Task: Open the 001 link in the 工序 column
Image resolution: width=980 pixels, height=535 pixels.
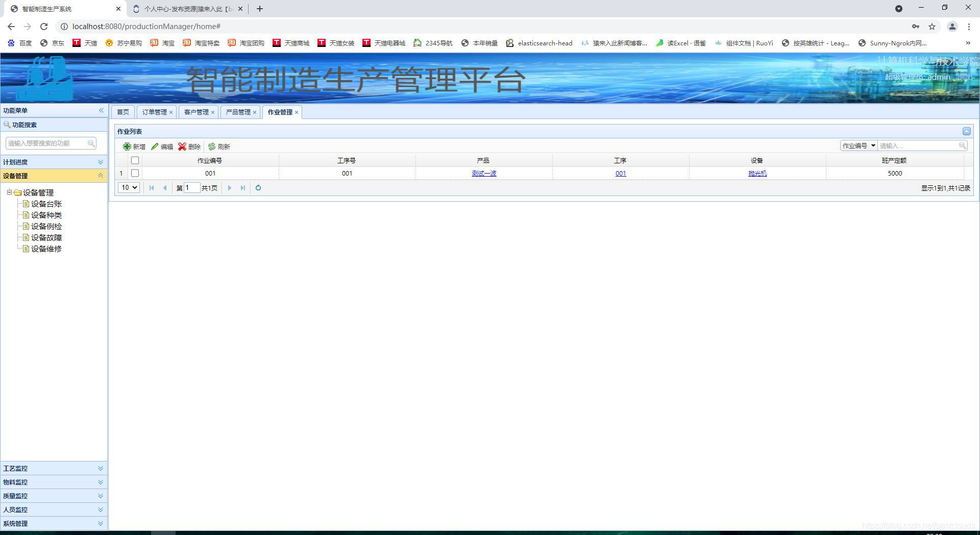Action: point(620,173)
